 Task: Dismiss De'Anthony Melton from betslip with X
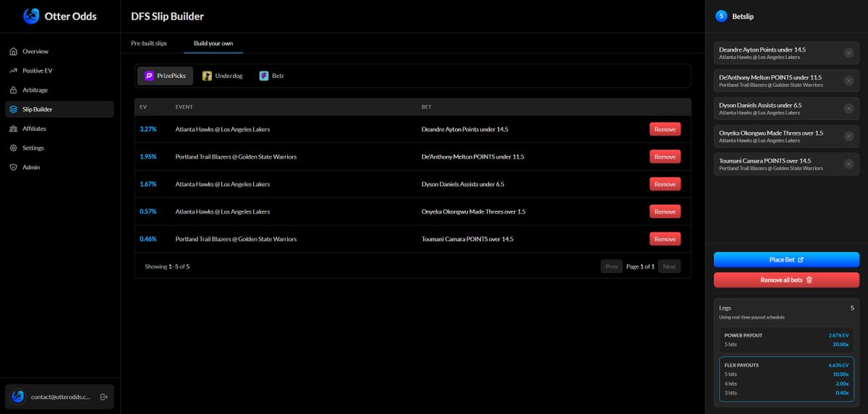click(x=848, y=80)
